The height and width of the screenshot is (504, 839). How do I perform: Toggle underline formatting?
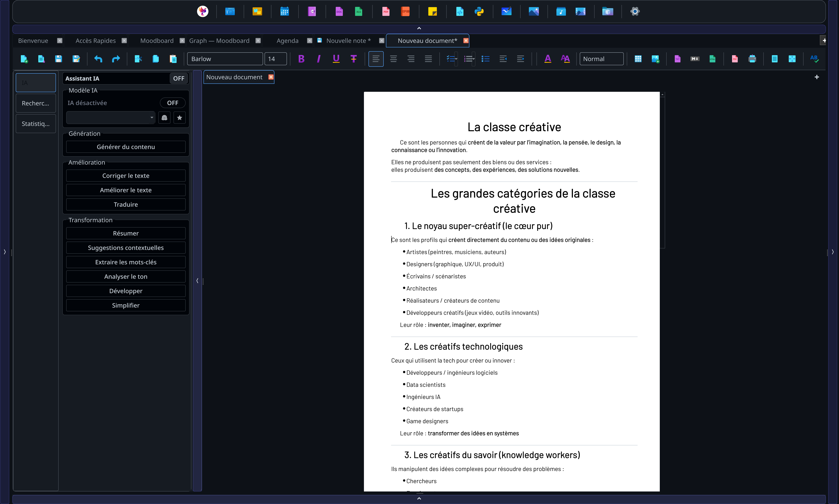coord(336,59)
